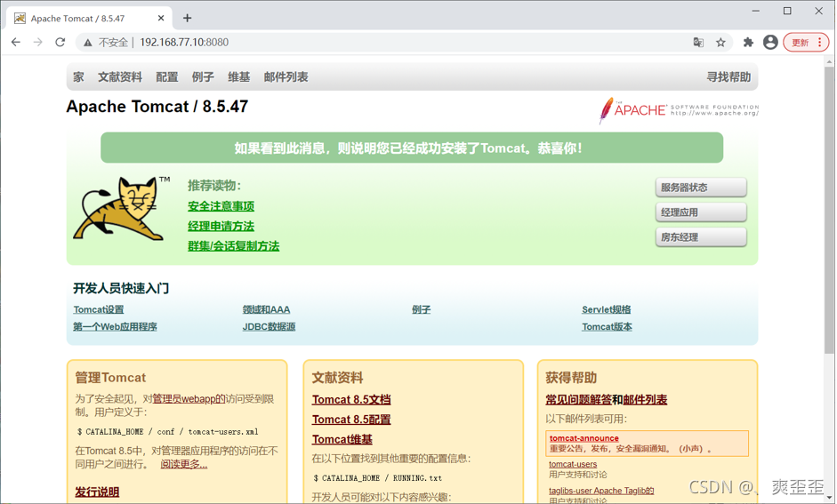The image size is (837, 504).
Task: Open the user profile avatar icon
Action: pyautogui.click(x=770, y=42)
